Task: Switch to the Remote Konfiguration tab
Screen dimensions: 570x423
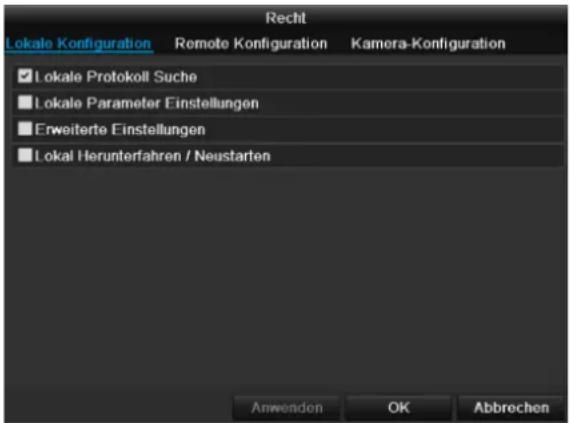Action: 251,44
